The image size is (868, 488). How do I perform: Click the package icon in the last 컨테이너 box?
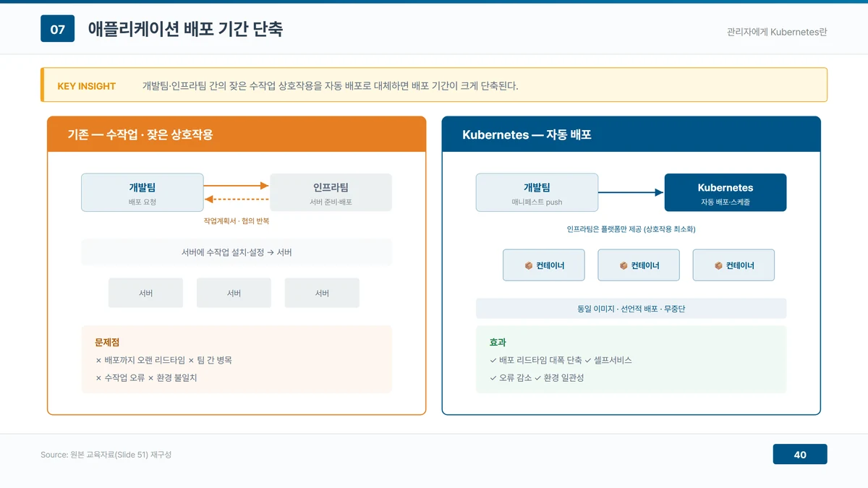point(718,265)
